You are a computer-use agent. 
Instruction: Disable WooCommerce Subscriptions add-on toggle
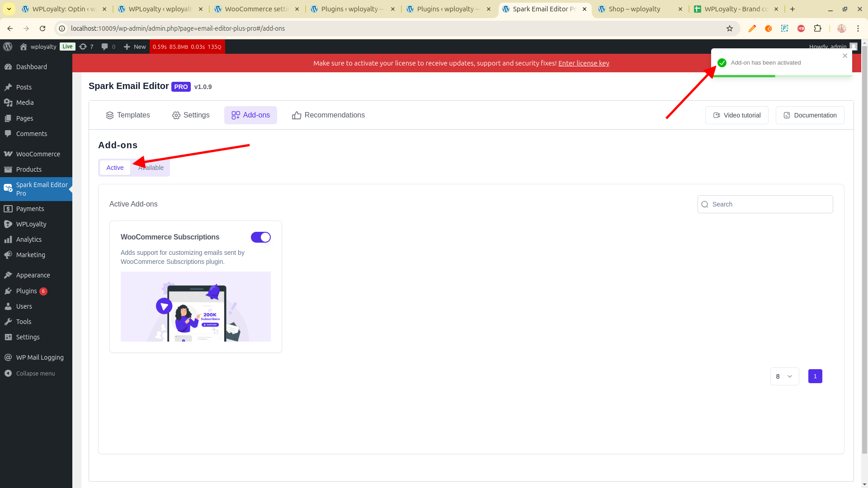pos(260,237)
